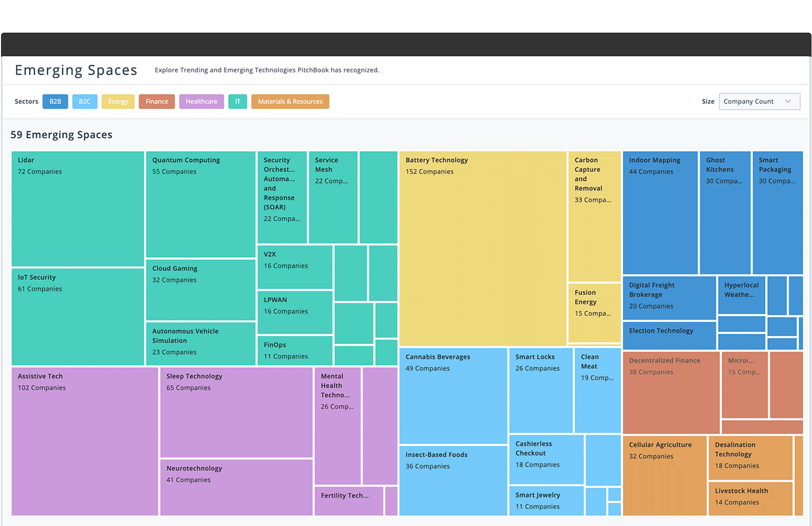
Task: Toggle the B2C sector filter
Action: pyautogui.click(x=85, y=102)
